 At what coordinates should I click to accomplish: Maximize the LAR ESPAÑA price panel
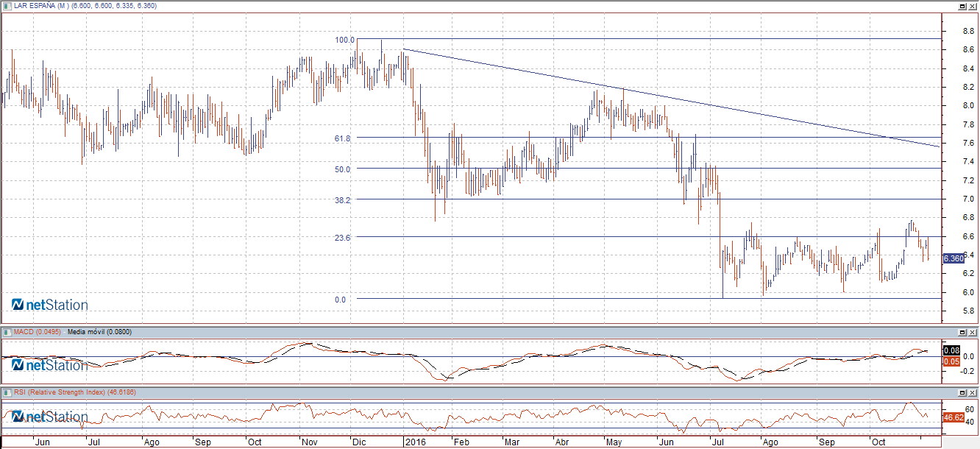click(961, 6)
